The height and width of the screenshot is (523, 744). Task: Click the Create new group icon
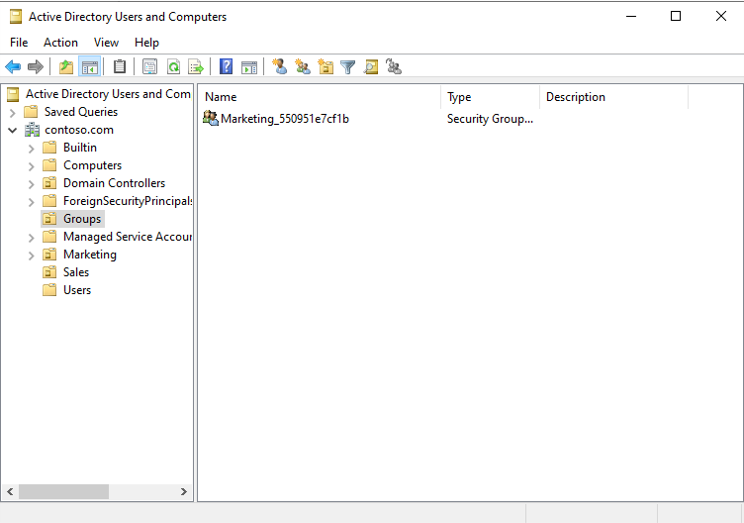[x=302, y=67]
